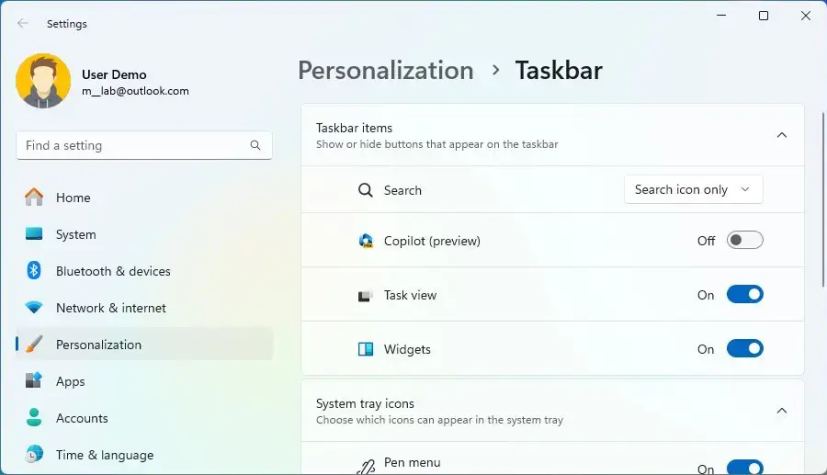The image size is (827, 475).
Task: Click the Widgets icon
Action: pos(366,350)
